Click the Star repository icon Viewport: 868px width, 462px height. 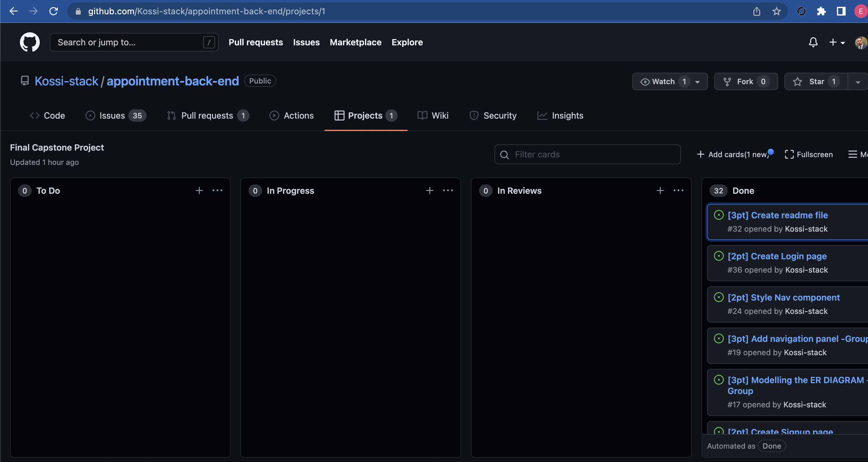pyautogui.click(x=798, y=81)
